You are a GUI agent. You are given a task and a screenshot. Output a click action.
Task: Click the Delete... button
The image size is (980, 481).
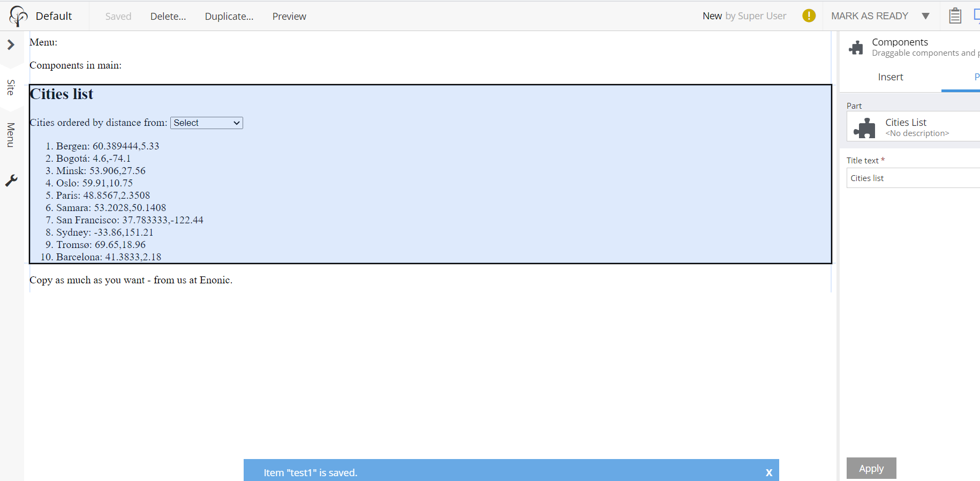[168, 17]
